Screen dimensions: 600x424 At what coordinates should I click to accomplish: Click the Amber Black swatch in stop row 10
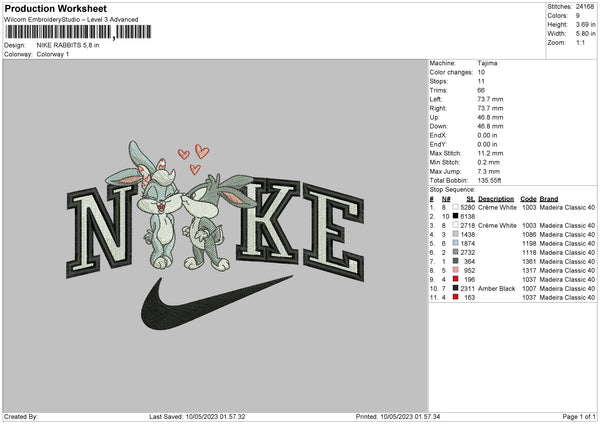(455, 288)
